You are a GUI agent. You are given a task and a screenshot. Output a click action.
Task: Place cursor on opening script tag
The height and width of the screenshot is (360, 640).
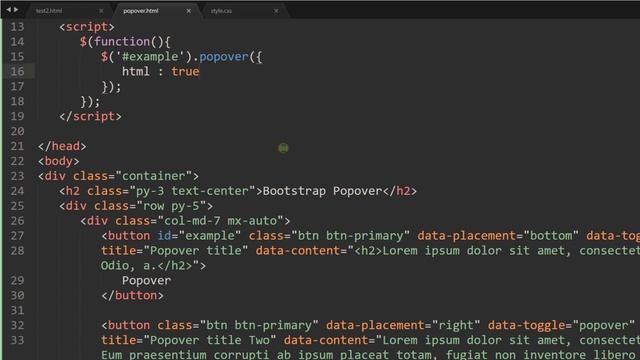click(87, 27)
